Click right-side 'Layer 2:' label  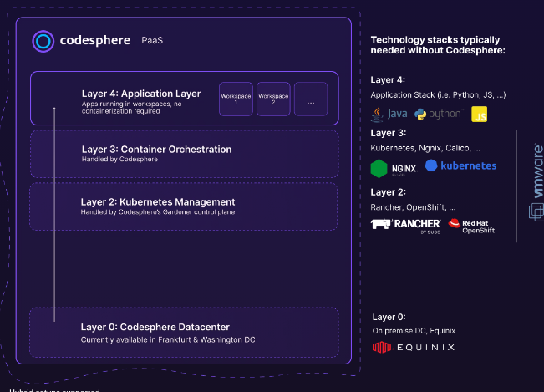coord(389,192)
